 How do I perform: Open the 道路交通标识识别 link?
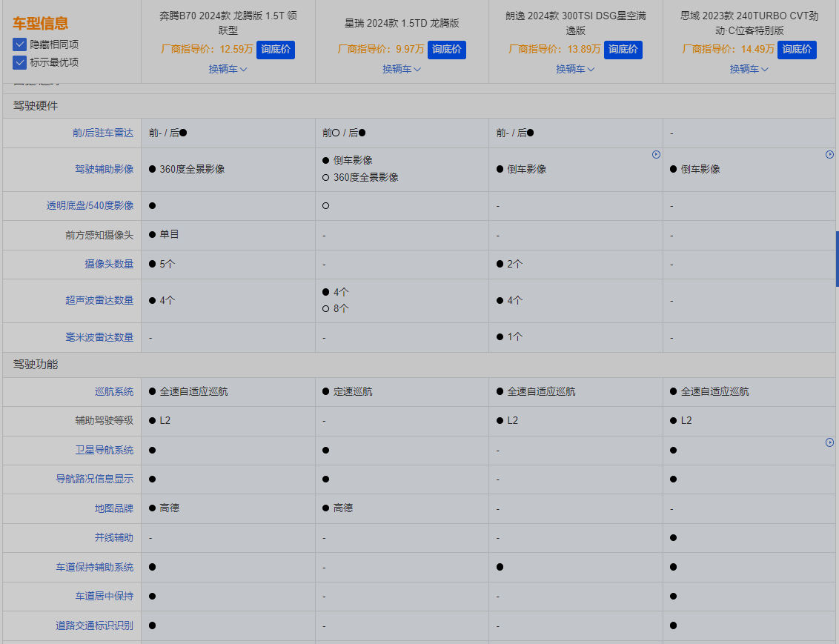(95, 625)
